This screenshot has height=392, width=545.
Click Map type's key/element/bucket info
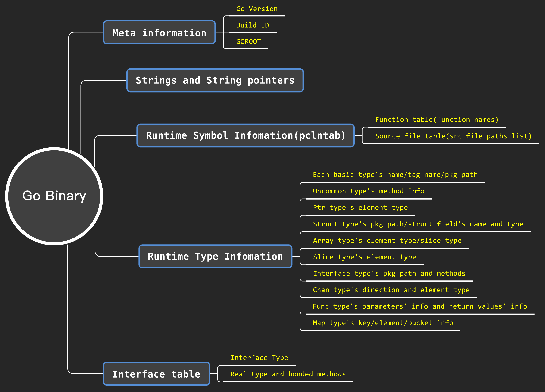383,323
